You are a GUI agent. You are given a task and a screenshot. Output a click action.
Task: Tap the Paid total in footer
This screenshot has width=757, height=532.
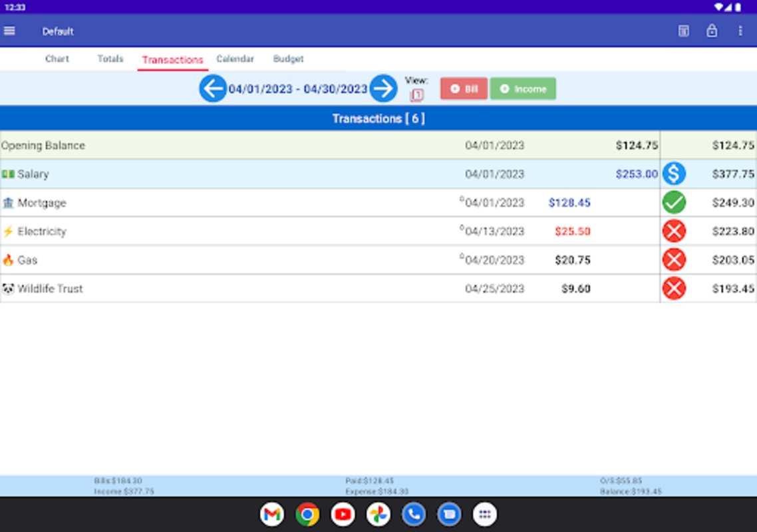(369, 481)
